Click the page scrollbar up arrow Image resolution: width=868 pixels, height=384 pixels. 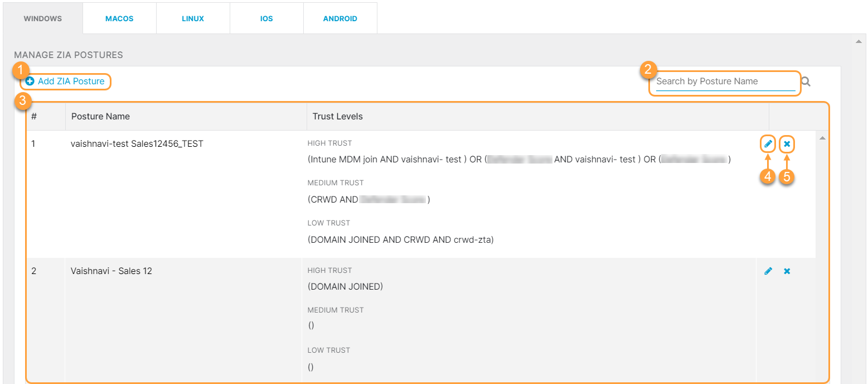coord(859,41)
